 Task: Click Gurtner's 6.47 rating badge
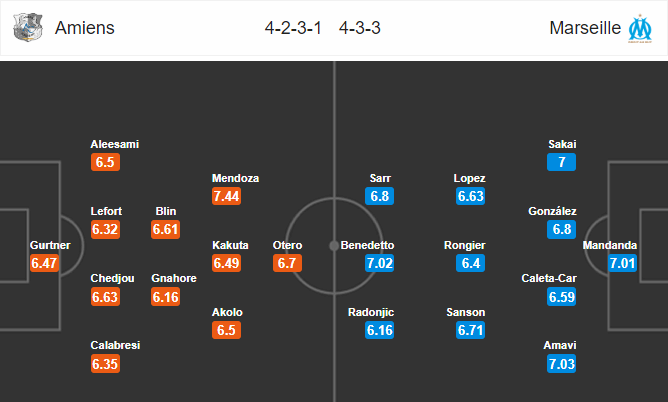pyautogui.click(x=44, y=263)
